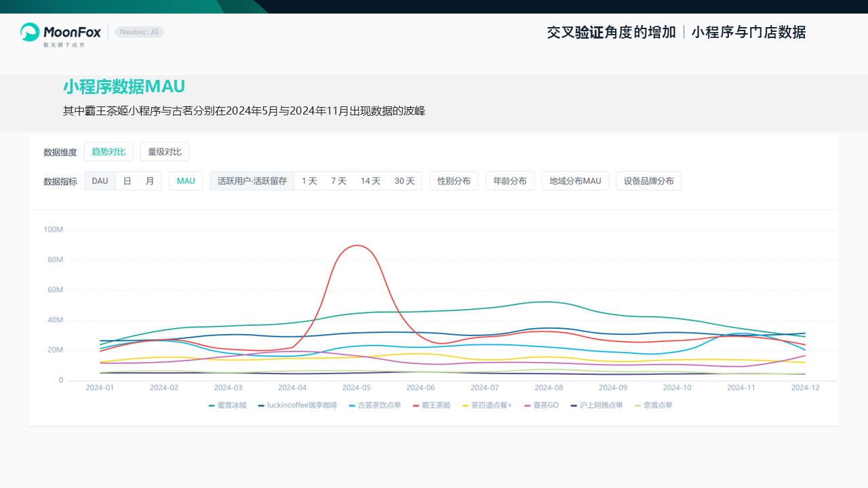Choose the 日 granularity option
This screenshot has width=868, height=488.
point(127,181)
